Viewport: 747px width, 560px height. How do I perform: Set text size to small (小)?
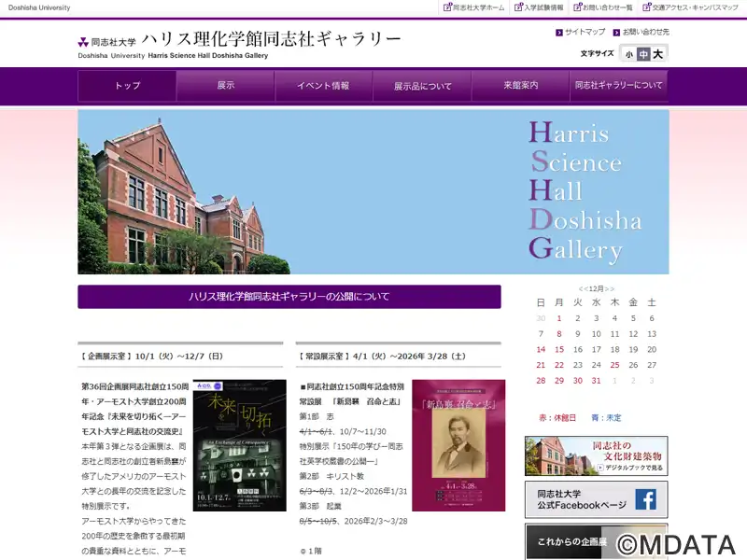point(628,55)
